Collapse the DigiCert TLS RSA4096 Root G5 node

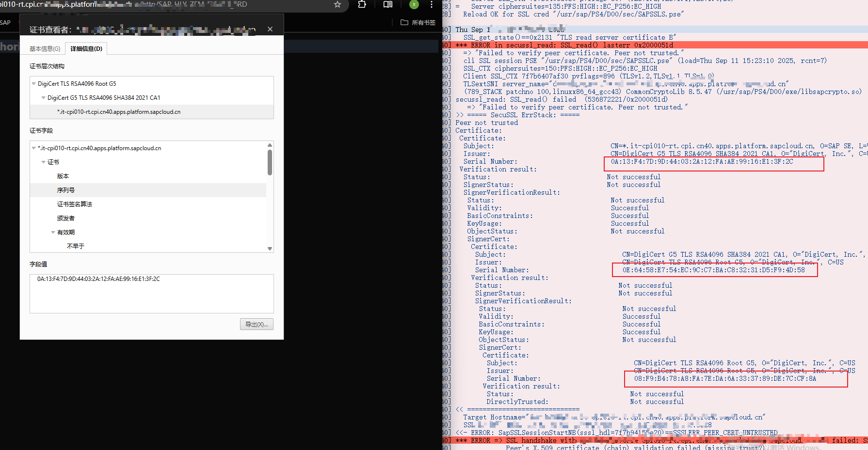(x=34, y=84)
